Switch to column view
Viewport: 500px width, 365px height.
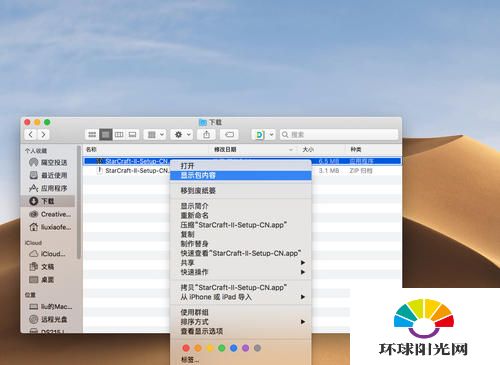(119, 135)
